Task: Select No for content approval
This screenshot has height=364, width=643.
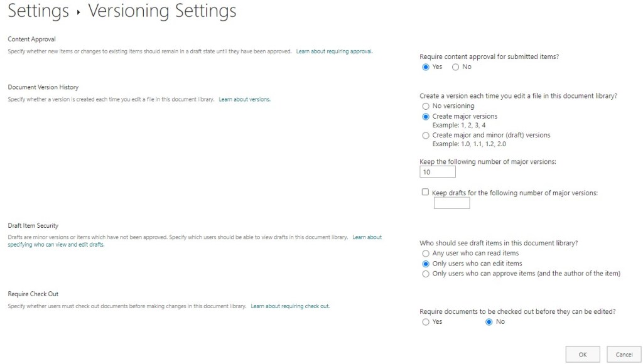Action: [456, 67]
